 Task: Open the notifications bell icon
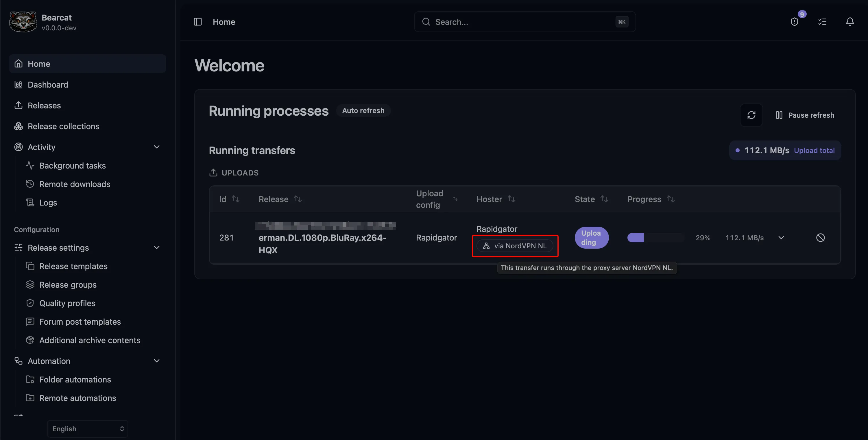850,22
